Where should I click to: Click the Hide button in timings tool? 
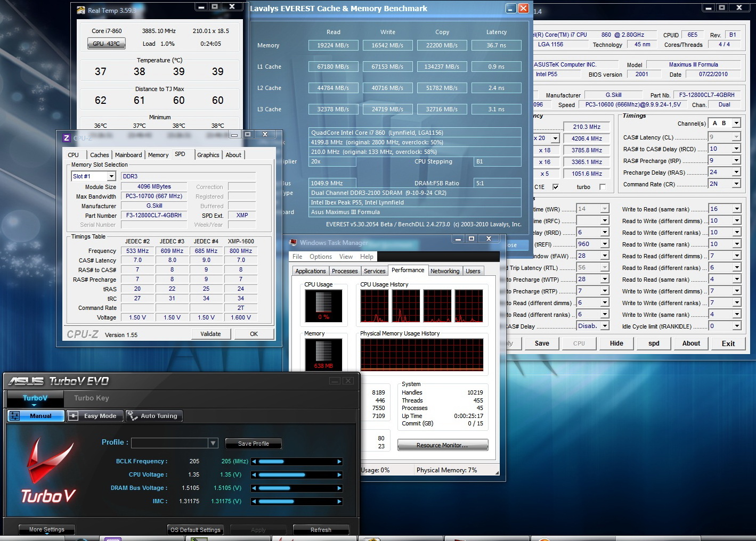tap(616, 343)
